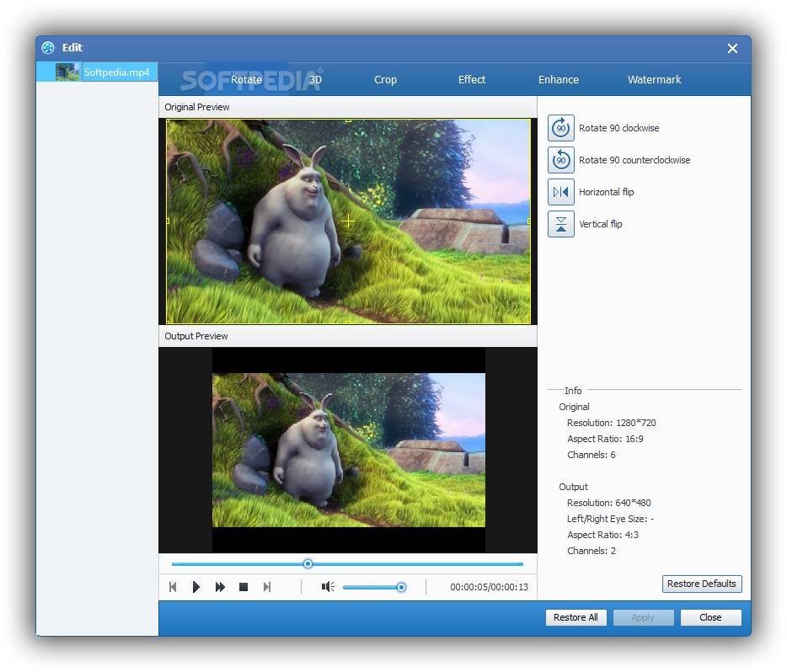Click the '00:00:05/00:00:13' time display
The image size is (787, 672).
[x=489, y=587]
